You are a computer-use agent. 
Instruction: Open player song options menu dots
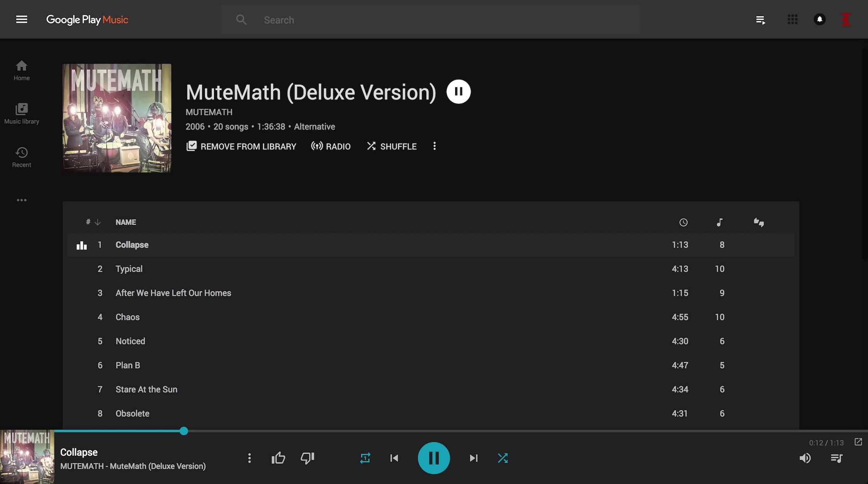(x=250, y=458)
